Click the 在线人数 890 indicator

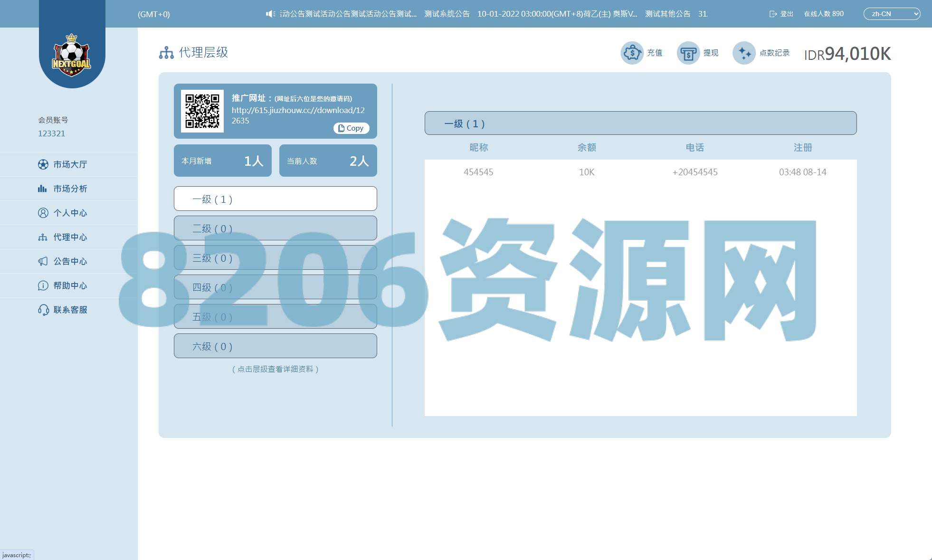(824, 14)
